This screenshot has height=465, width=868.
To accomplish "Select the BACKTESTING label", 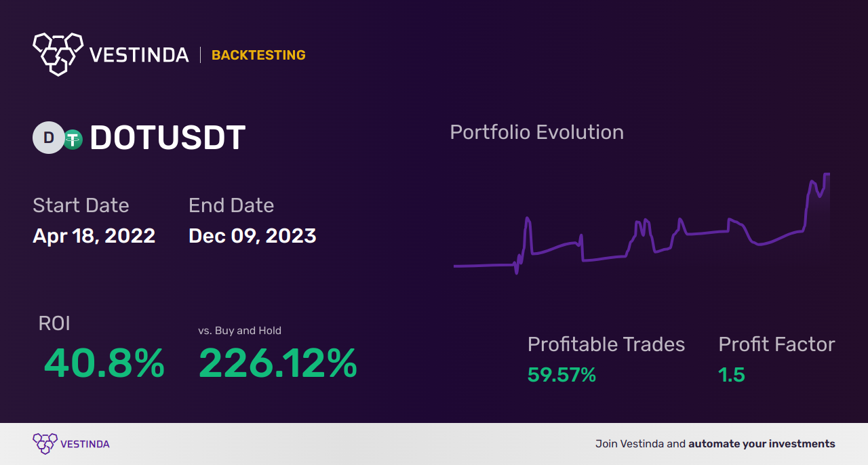I will (x=258, y=55).
